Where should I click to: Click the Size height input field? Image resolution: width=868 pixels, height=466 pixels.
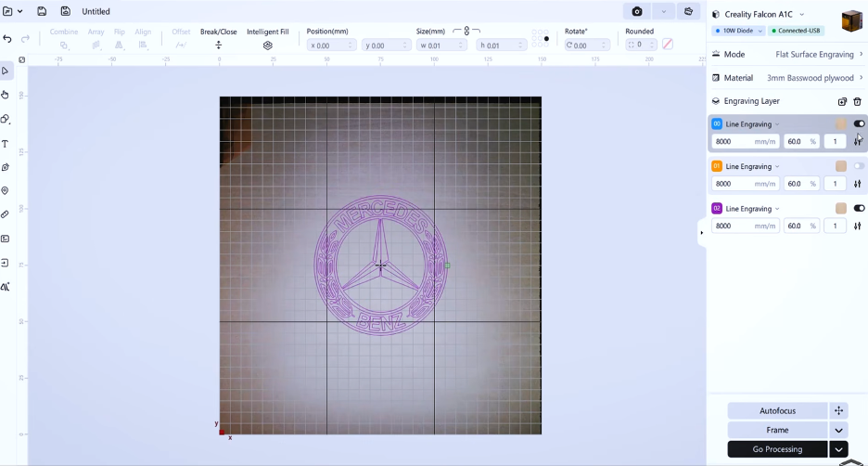tap(501, 45)
